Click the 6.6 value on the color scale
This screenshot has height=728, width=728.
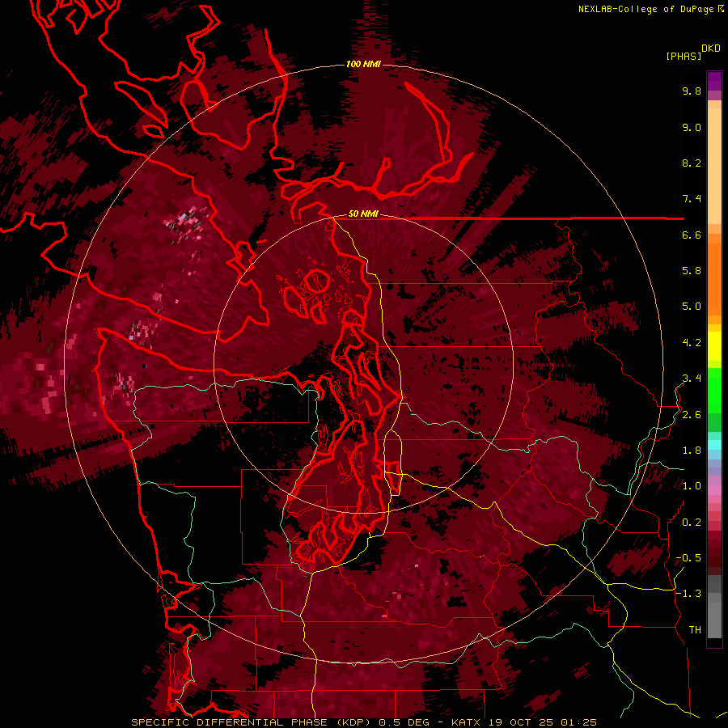[692, 235]
